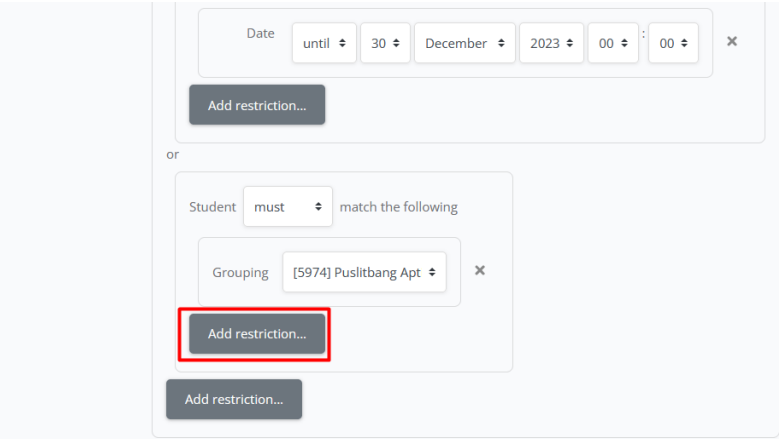Open the year dropdown showing 2023
779x439 pixels.
(x=551, y=44)
